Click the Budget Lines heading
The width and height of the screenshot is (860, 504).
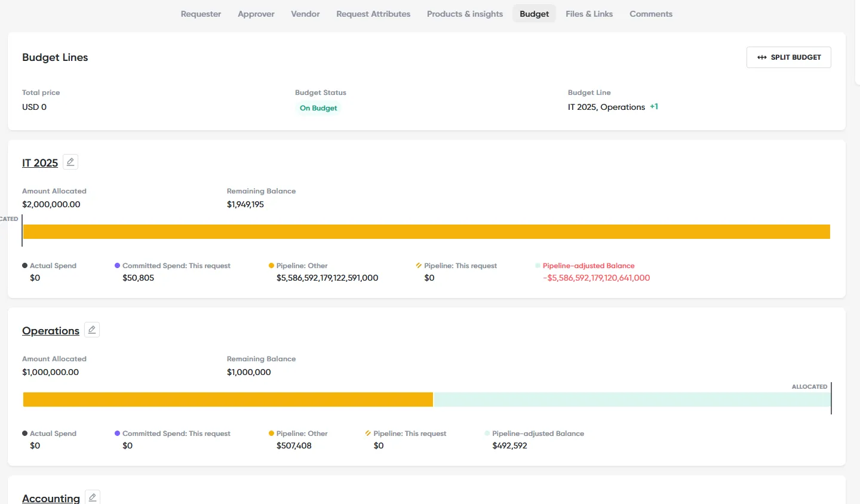[55, 57]
